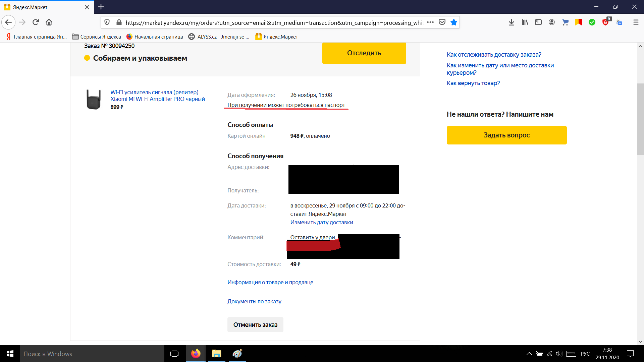Open ALYSS.cz bookmark
The height and width of the screenshot is (362, 644).
(x=219, y=37)
